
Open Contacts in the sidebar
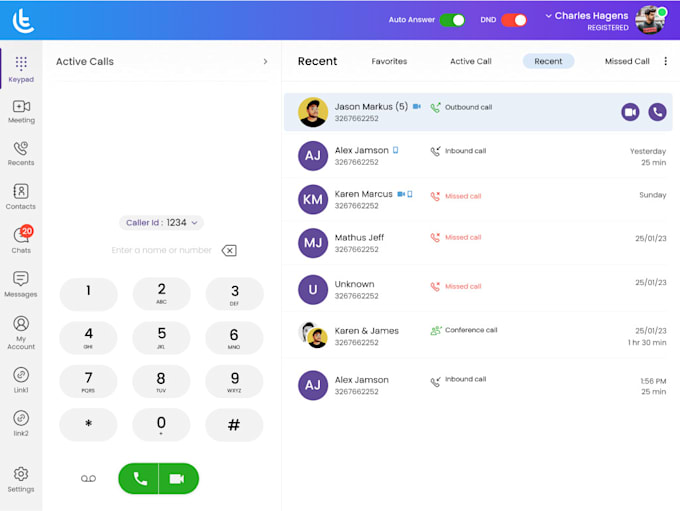tap(21, 197)
